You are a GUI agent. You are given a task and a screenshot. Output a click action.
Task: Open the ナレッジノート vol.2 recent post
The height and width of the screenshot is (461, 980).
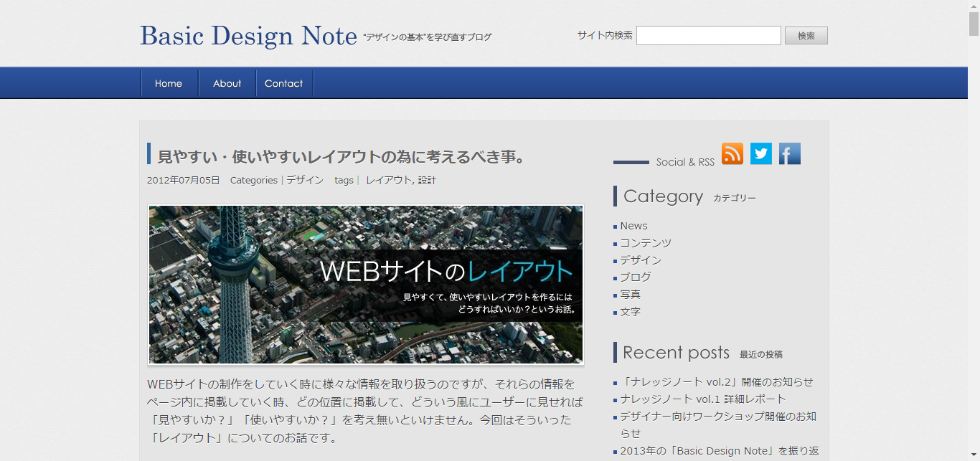tap(717, 382)
